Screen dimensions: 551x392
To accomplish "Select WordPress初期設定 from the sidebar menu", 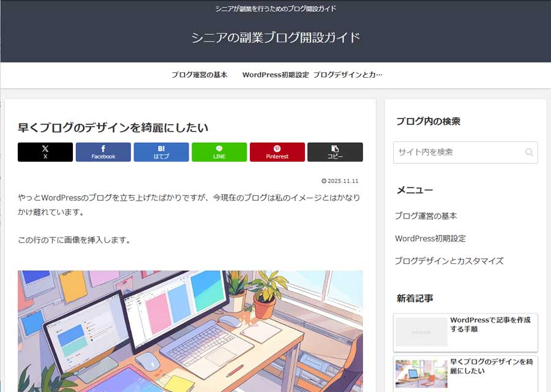I will [x=430, y=238].
